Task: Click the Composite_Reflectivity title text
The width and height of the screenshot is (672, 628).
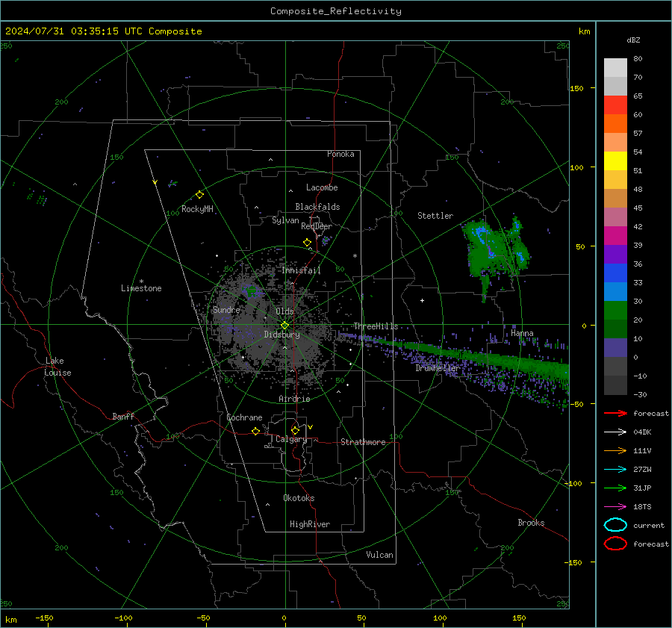Action: coord(335,11)
